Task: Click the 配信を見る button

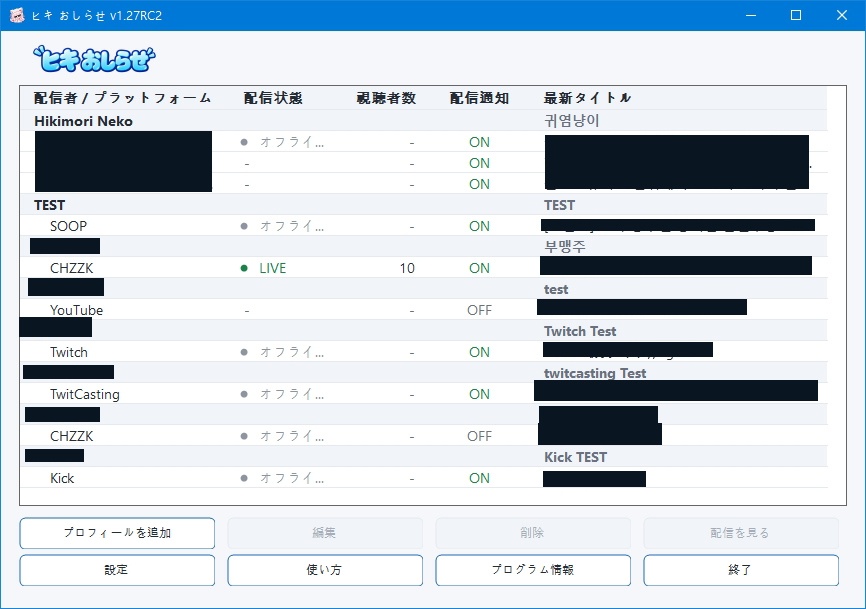Action: coord(741,533)
